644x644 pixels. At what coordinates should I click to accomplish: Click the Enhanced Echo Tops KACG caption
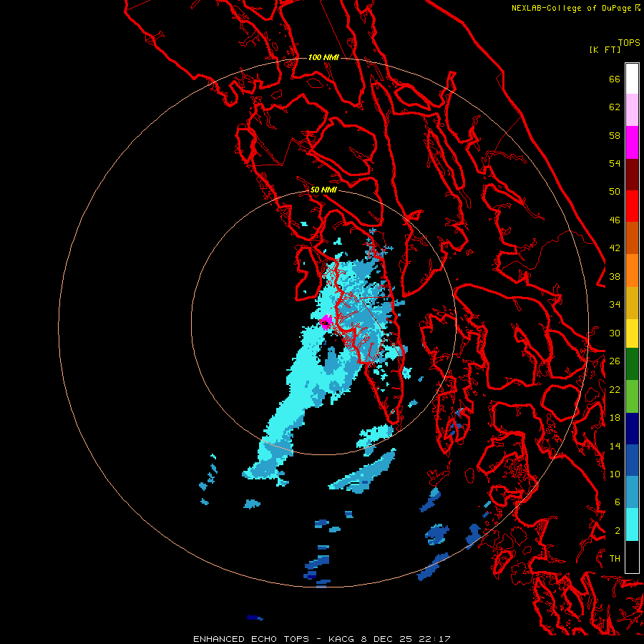click(x=322, y=639)
